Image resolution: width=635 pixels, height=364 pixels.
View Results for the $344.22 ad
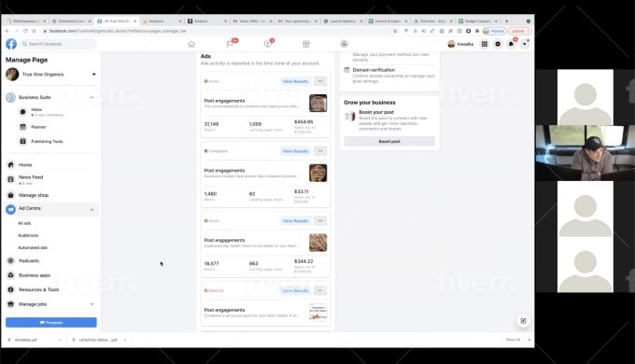click(x=295, y=220)
